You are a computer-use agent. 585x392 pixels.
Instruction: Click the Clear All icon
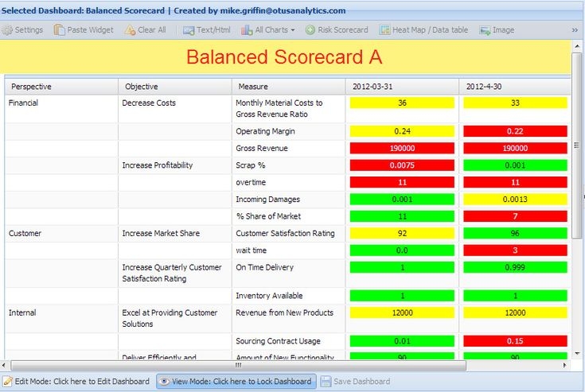coord(130,30)
